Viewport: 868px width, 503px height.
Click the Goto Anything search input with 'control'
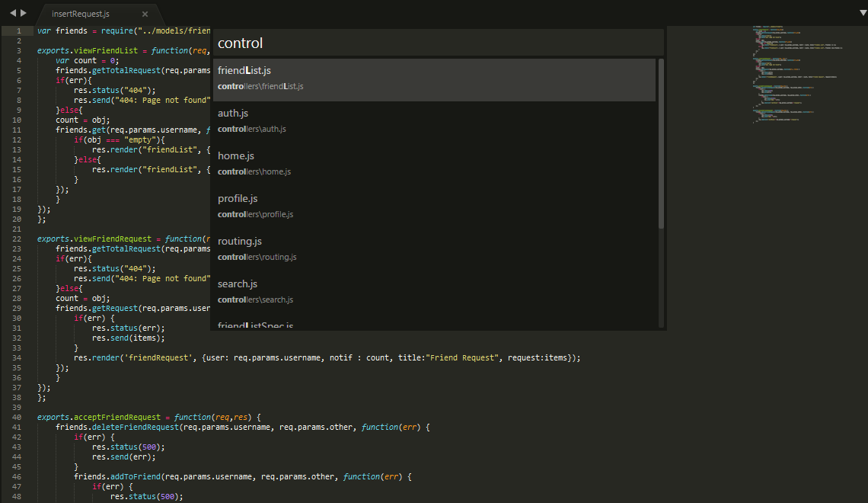coord(438,43)
